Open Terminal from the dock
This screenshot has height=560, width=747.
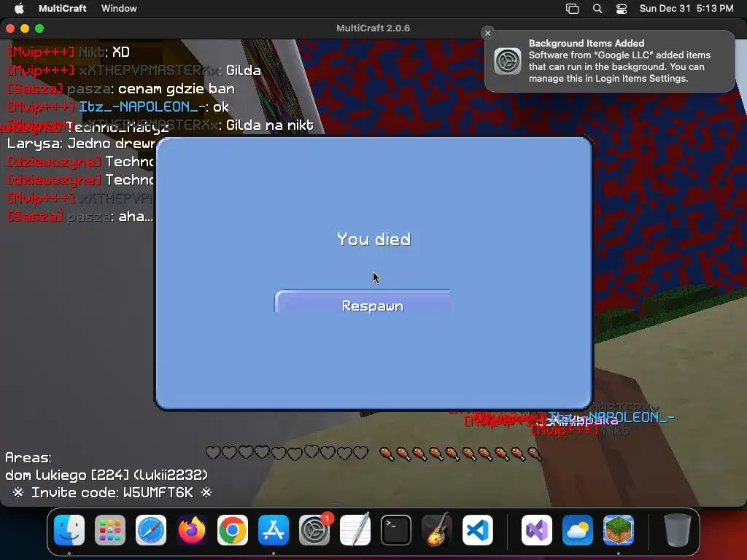click(396, 530)
